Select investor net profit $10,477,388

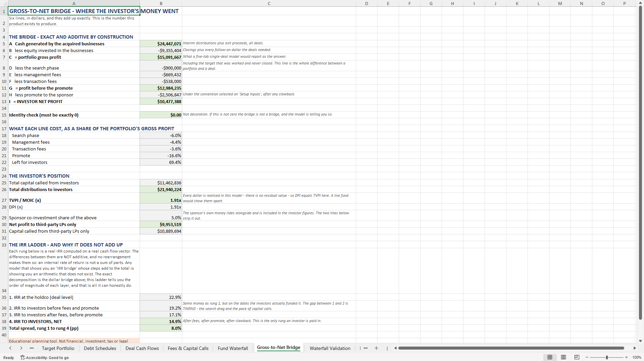click(161, 101)
